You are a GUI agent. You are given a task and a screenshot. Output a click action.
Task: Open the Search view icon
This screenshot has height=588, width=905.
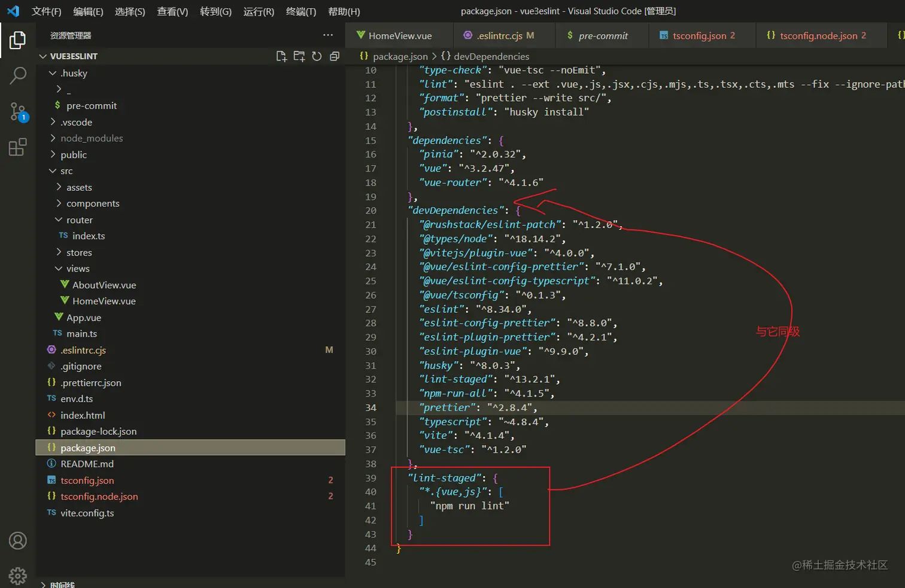(x=17, y=75)
